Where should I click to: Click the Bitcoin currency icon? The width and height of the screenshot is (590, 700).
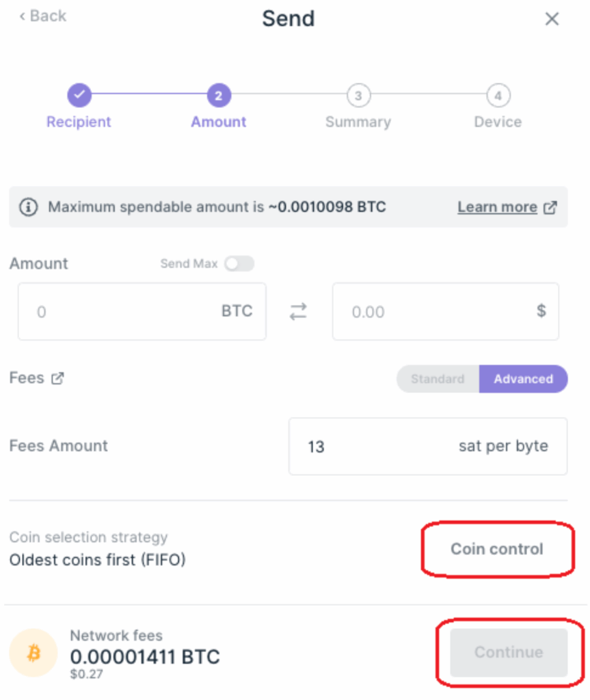(32, 652)
